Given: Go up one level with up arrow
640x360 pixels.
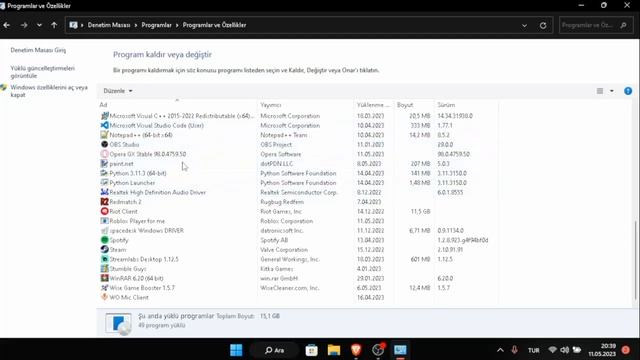Looking at the screenshot, I should [54, 25].
